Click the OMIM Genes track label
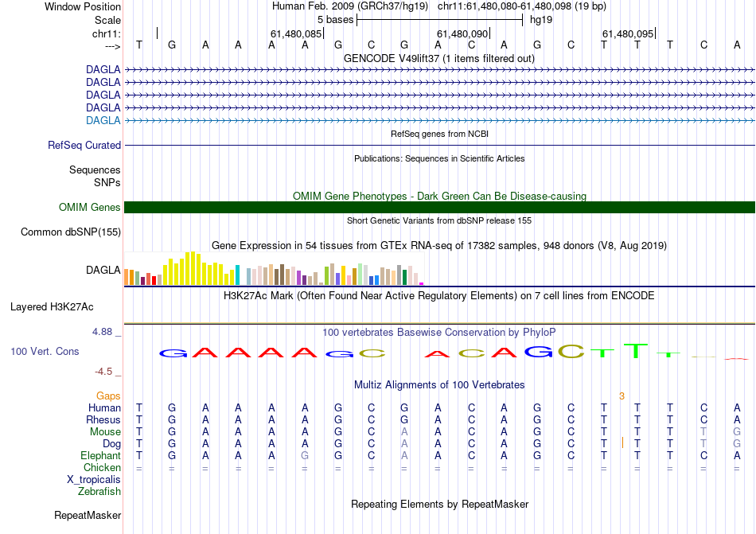Screen dimensions: 756x534 [89, 207]
